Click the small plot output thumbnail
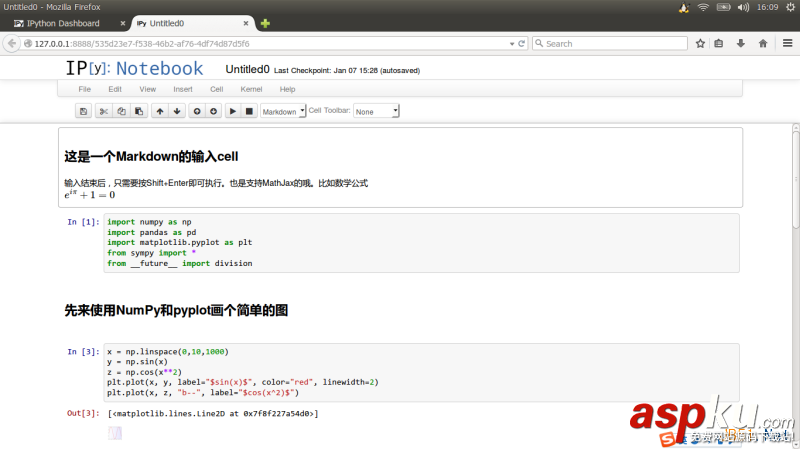 tap(115, 434)
